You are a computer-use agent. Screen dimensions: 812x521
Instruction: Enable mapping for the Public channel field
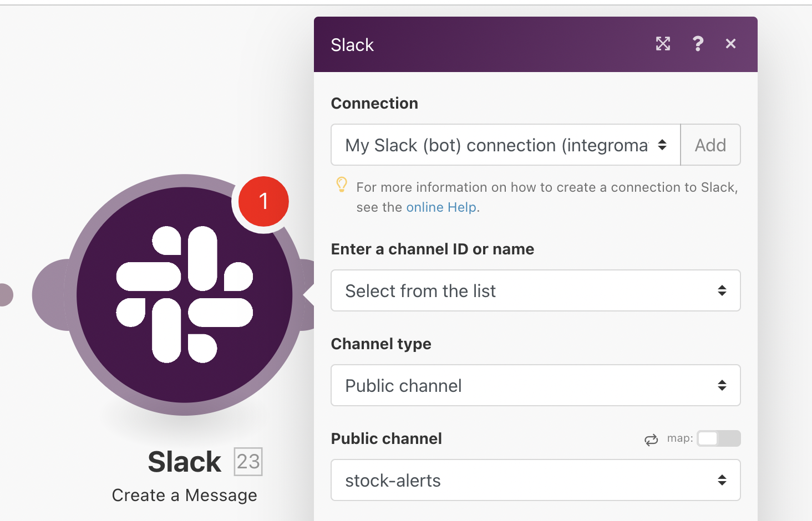pos(718,438)
